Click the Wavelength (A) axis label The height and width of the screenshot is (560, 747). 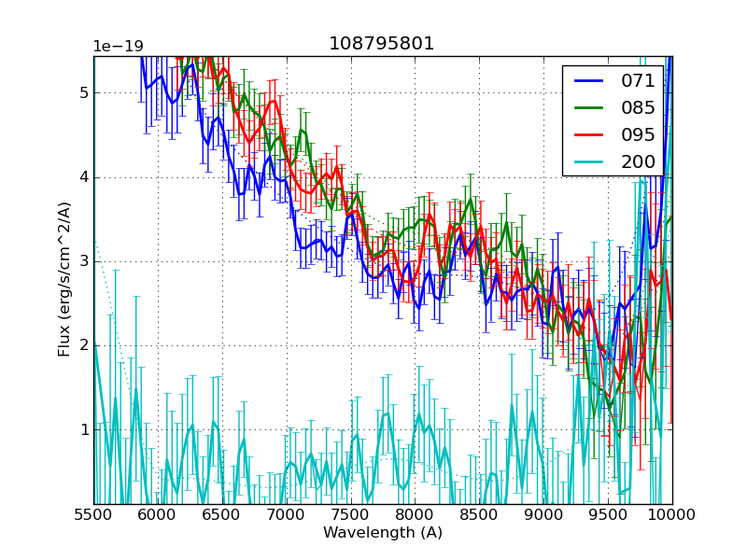(383, 533)
